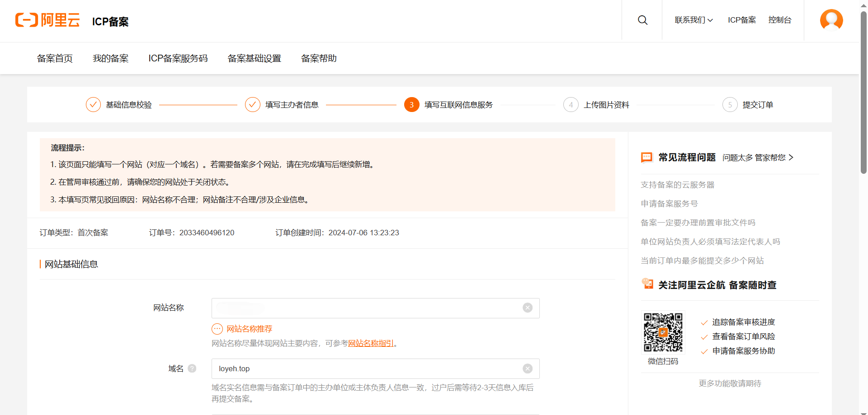Screen dimensions: 868x415
Task: Click the WeChat QR code image
Action: pyautogui.click(x=663, y=332)
